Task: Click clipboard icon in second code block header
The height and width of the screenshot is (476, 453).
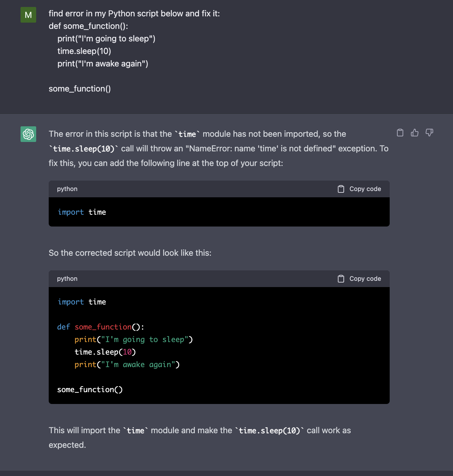Action: point(341,279)
